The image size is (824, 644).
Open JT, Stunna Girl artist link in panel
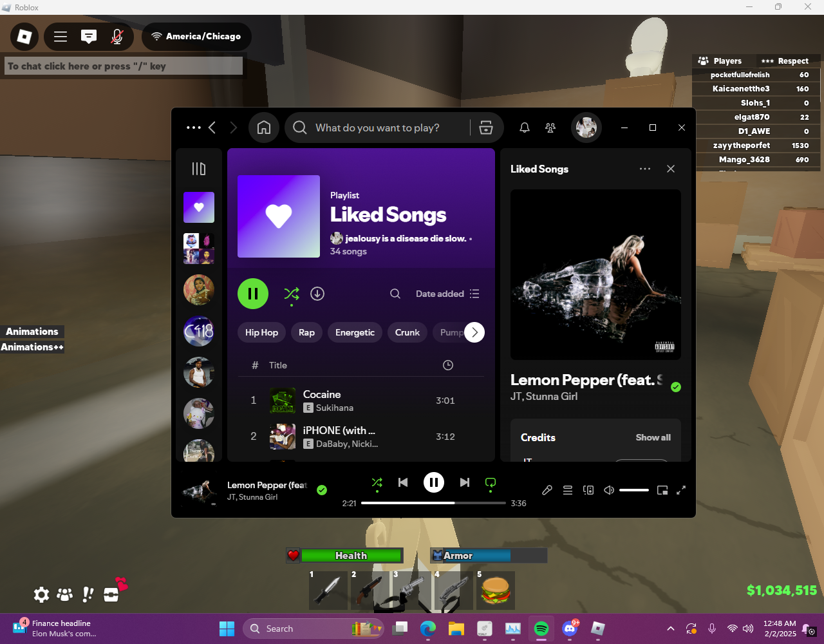(x=544, y=397)
